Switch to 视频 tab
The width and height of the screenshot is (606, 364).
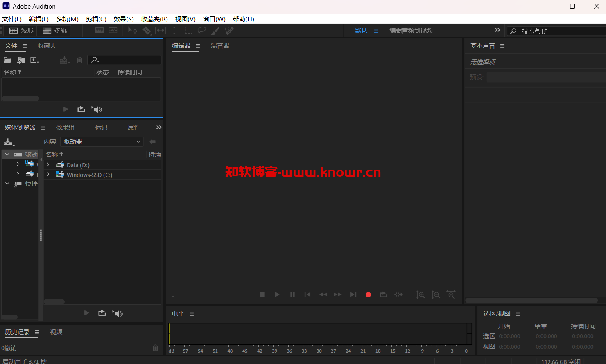click(x=56, y=332)
